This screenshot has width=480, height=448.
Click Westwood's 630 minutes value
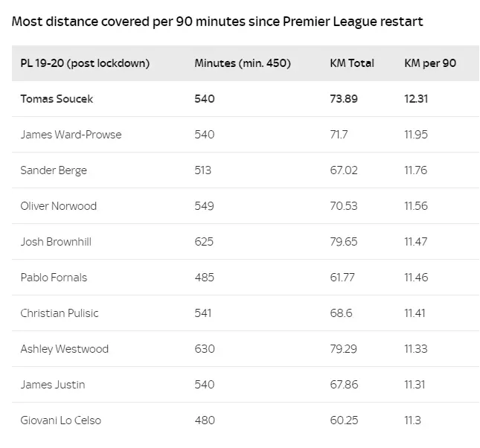click(205, 349)
